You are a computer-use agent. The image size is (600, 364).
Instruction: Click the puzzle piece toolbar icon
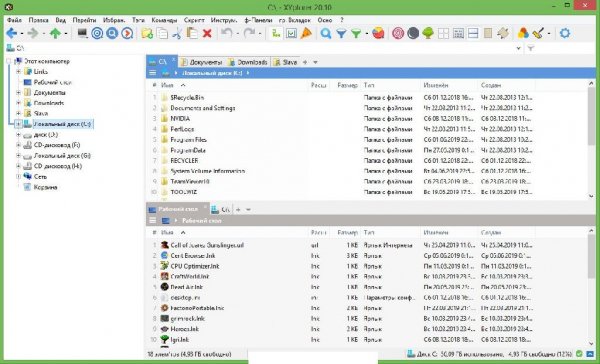[x=503, y=34]
